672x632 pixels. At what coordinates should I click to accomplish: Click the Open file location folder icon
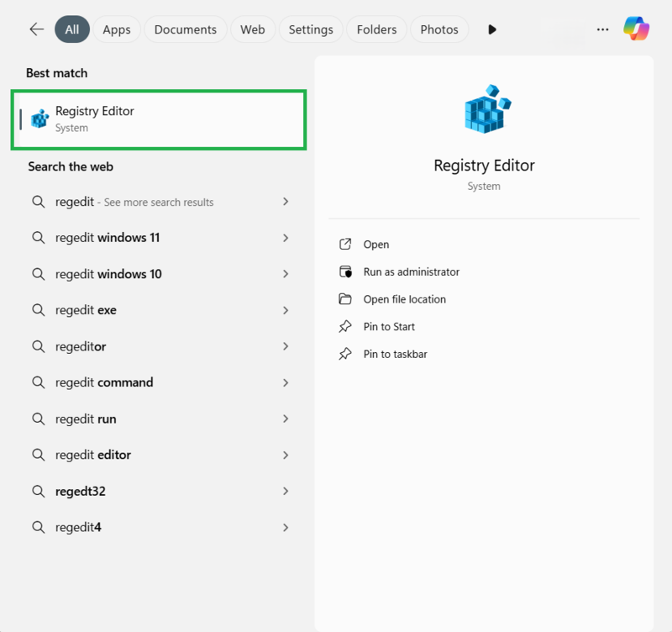tap(345, 299)
